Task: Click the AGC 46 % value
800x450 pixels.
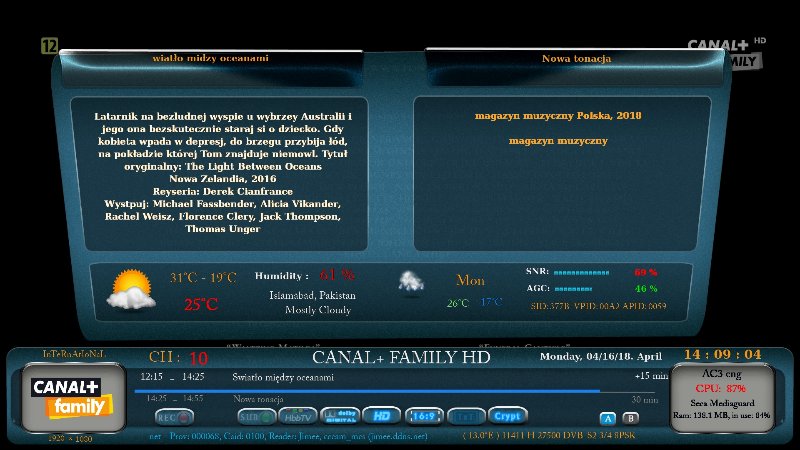Action: pos(646,289)
